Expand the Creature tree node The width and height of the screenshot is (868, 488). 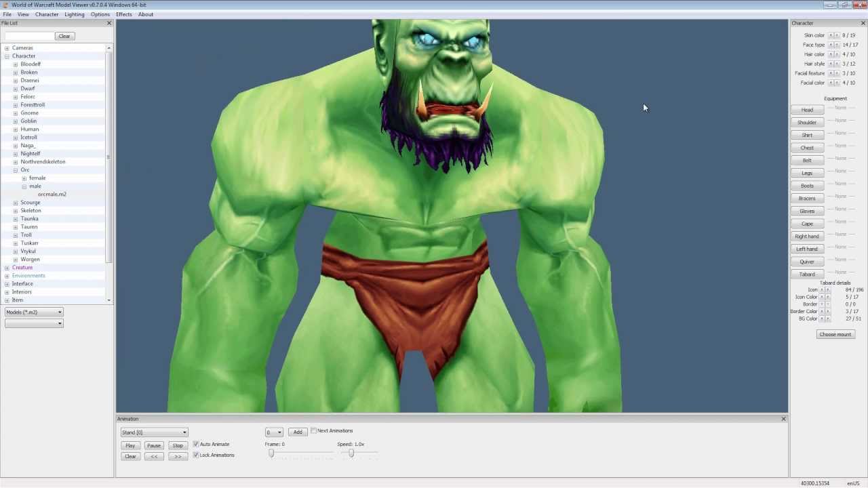[7, 268]
